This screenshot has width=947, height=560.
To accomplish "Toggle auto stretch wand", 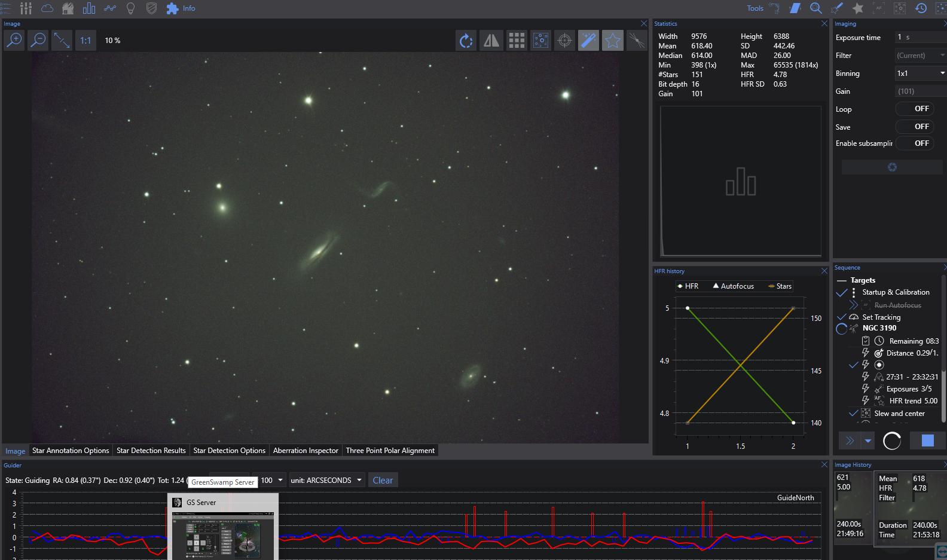I will point(588,41).
